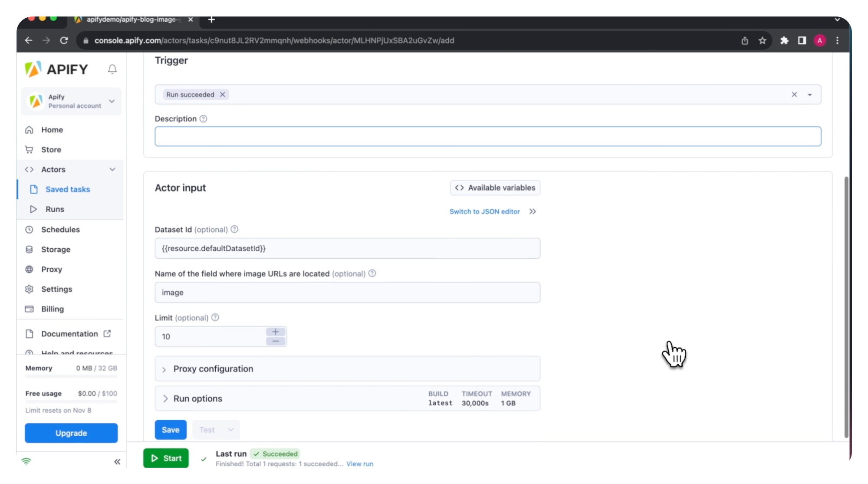Screen dimensions: 868x484
Task: Open browser extensions puzzle icon
Action: (784, 40)
